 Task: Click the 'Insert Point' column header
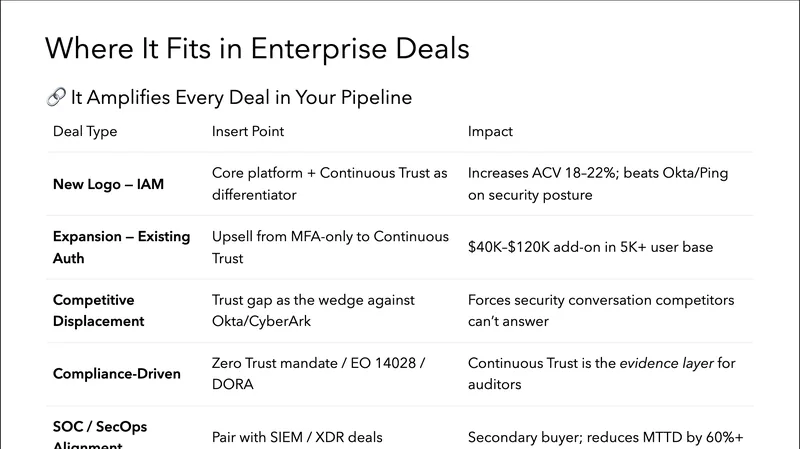(x=249, y=131)
